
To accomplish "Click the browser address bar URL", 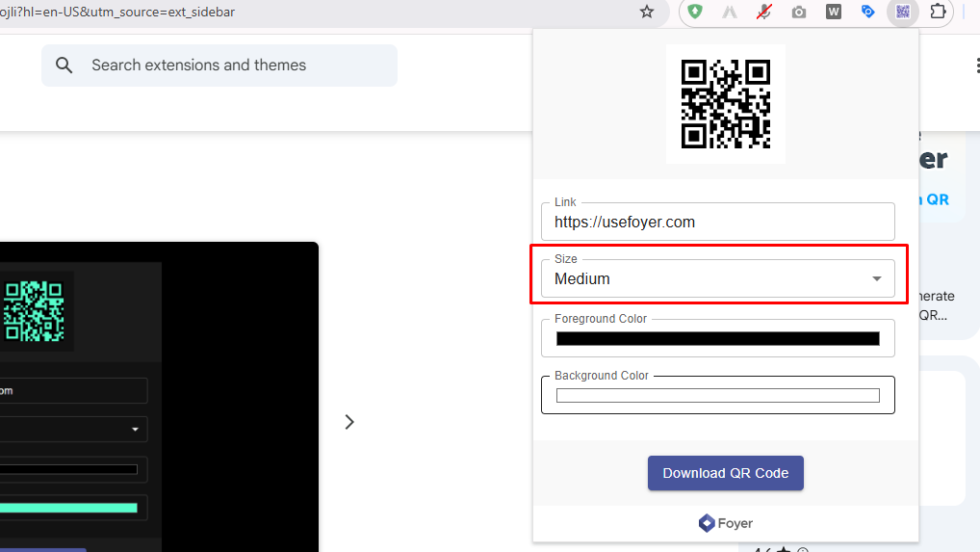I will click(x=117, y=12).
